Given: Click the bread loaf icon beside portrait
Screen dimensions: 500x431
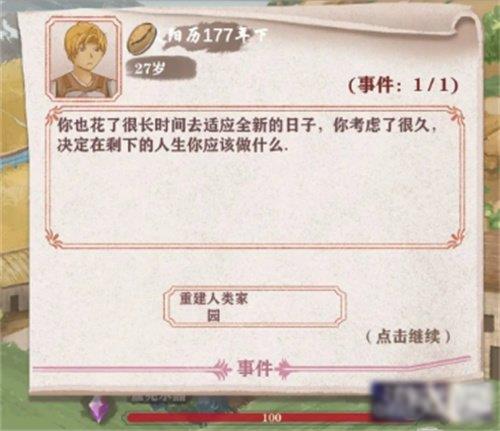Looking at the screenshot, I should (x=142, y=38).
